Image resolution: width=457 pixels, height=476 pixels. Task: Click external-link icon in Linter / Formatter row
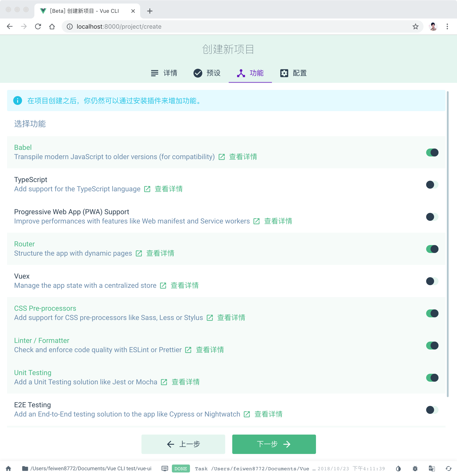point(188,350)
